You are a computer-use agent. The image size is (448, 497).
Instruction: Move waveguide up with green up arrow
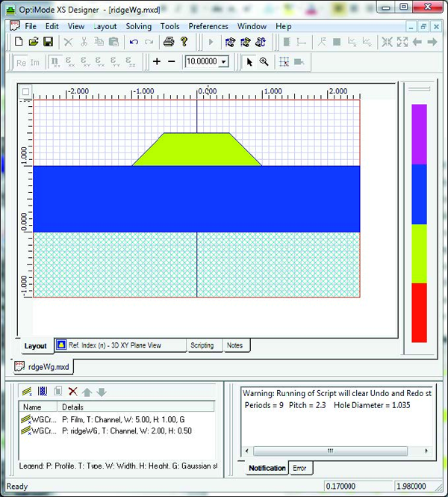click(87, 392)
